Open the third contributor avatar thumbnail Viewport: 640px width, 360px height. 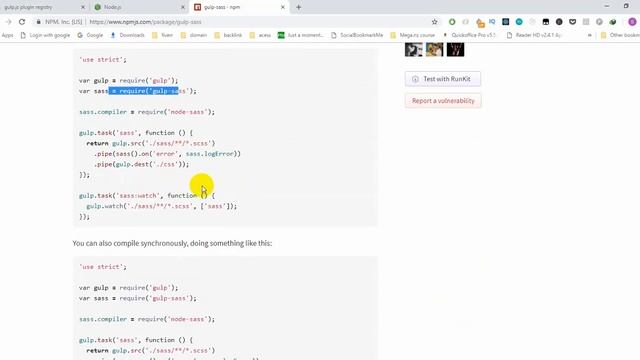[x=455, y=49]
